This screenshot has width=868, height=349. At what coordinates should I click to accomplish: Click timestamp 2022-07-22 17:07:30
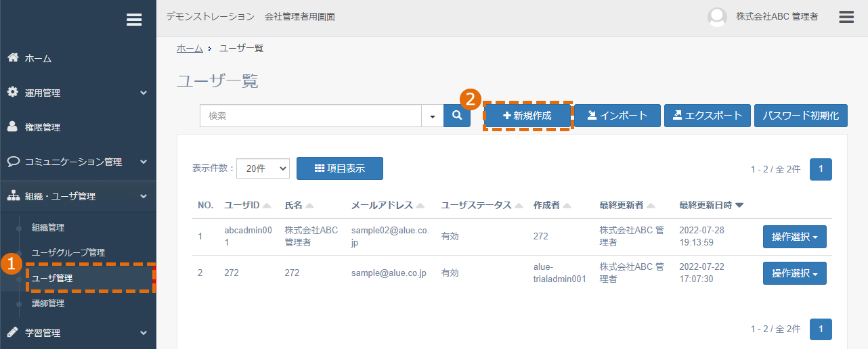(701, 273)
